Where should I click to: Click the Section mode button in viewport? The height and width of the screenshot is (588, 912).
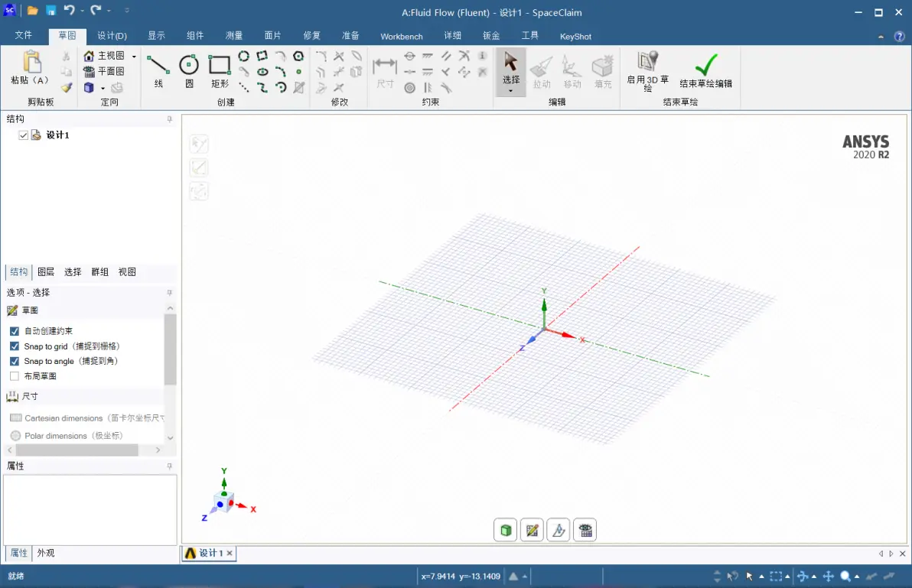tap(559, 530)
